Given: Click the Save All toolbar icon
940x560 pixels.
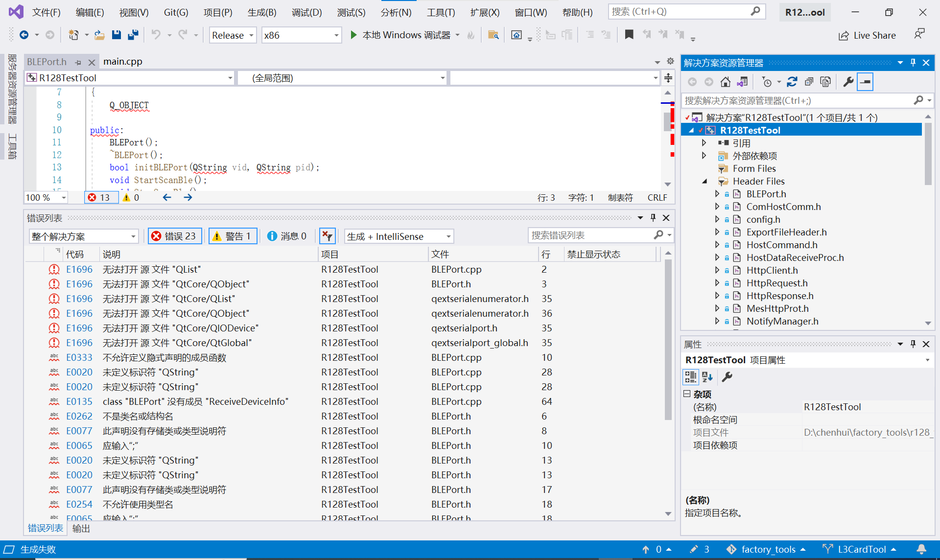Looking at the screenshot, I should [x=133, y=35].
